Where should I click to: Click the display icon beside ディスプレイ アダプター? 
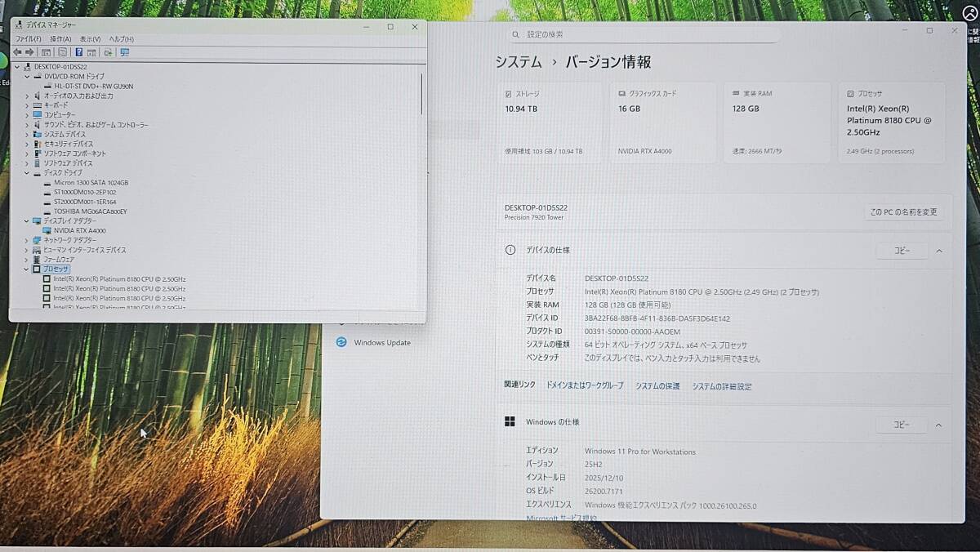pos(38,221)
